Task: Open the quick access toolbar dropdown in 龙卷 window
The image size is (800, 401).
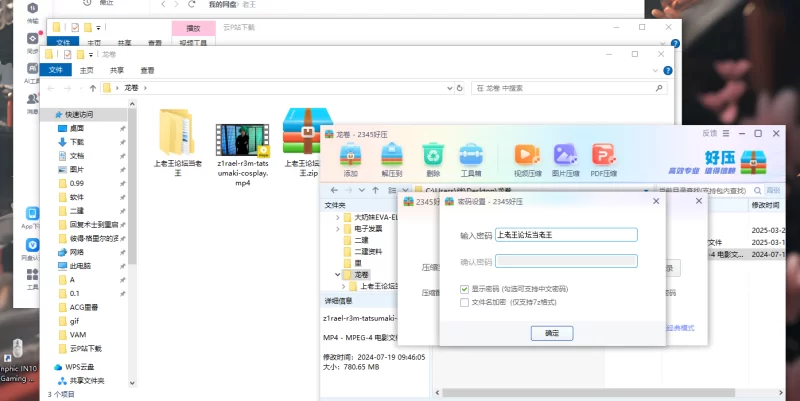Action: (x=91, y=55)
